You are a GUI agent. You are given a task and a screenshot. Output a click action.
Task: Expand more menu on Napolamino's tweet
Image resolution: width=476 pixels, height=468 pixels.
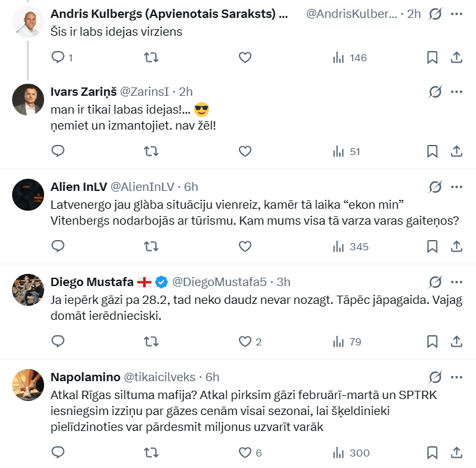click(x=456, y=377)
